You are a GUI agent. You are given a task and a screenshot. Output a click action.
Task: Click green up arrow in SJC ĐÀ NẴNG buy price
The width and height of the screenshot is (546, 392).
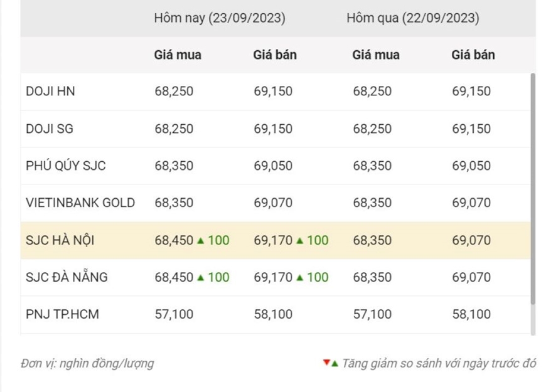click(201, 277)
